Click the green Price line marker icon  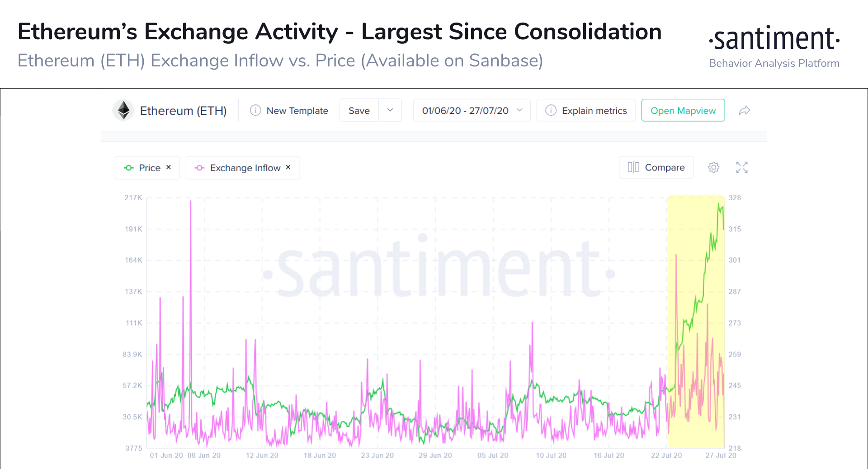click(x=129, y=168)
